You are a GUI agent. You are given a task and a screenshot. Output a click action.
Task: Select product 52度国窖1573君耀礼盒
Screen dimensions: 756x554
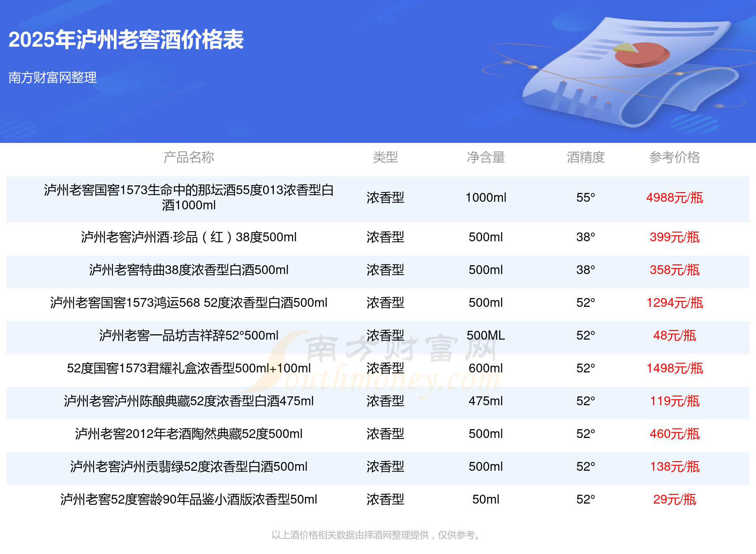[x=189, y=368]
